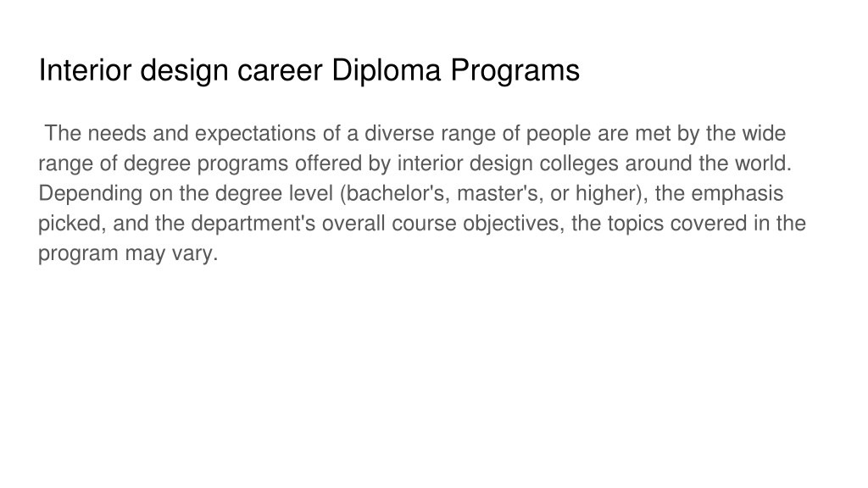Screen dimensions: 868x488
Task: Click the slide title heading text
Action: (x=309, y=71)
